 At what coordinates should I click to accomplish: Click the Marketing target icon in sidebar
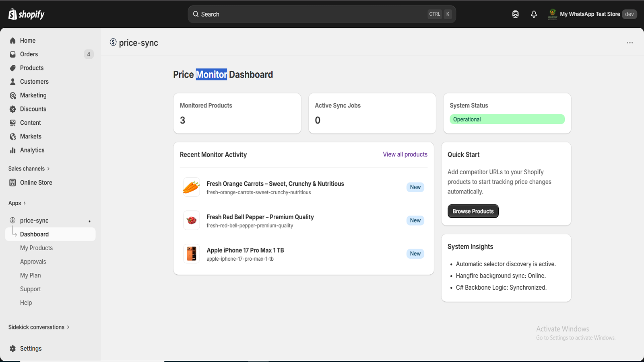point(13,95)
